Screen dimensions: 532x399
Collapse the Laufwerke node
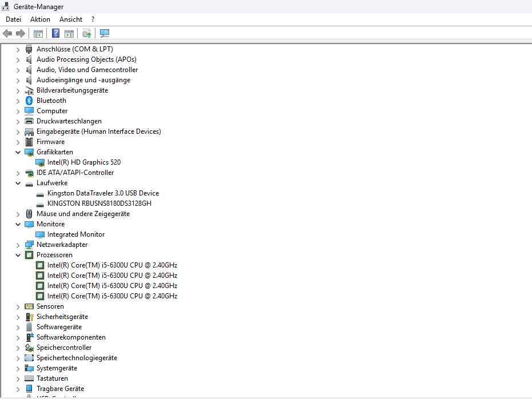pos(18,183)
